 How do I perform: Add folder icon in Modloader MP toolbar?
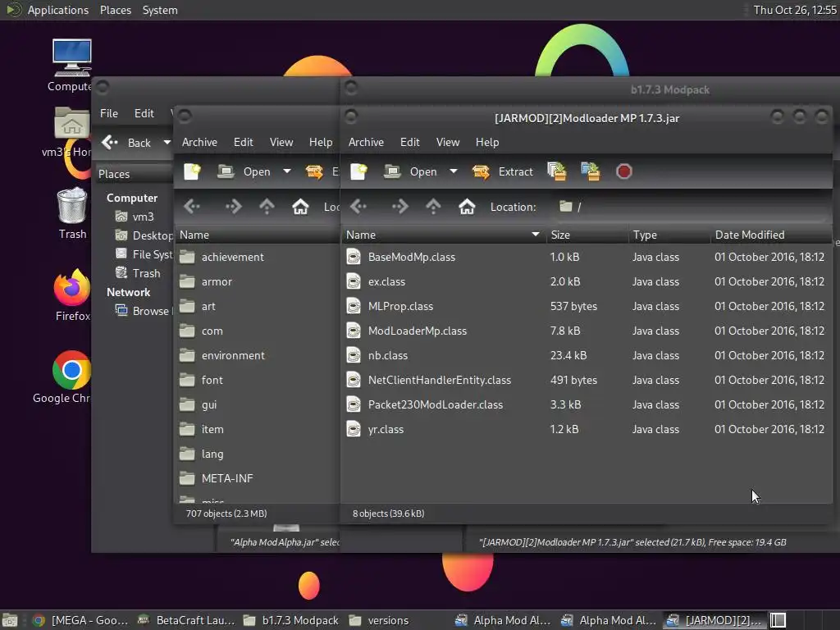[x=591, y=171]
